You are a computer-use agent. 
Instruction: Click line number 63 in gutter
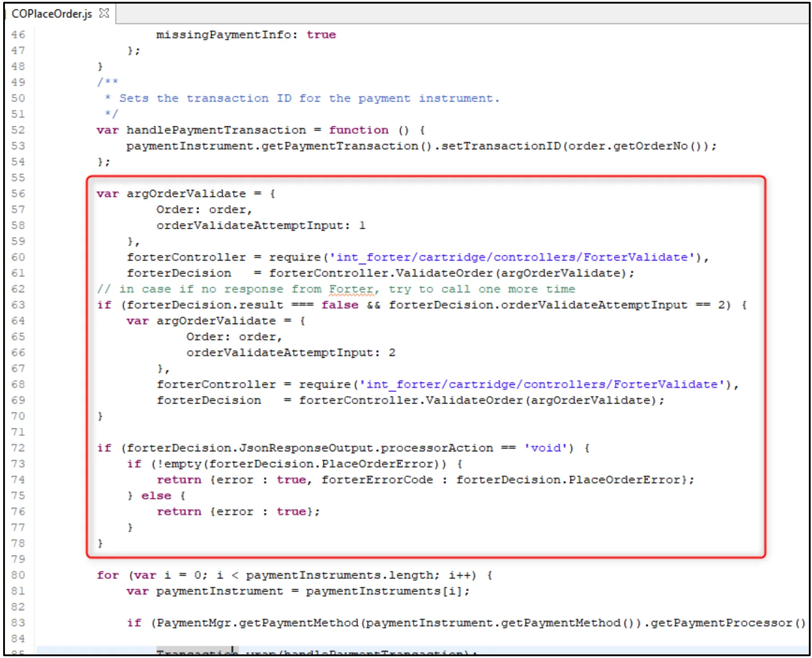point(18,305)
